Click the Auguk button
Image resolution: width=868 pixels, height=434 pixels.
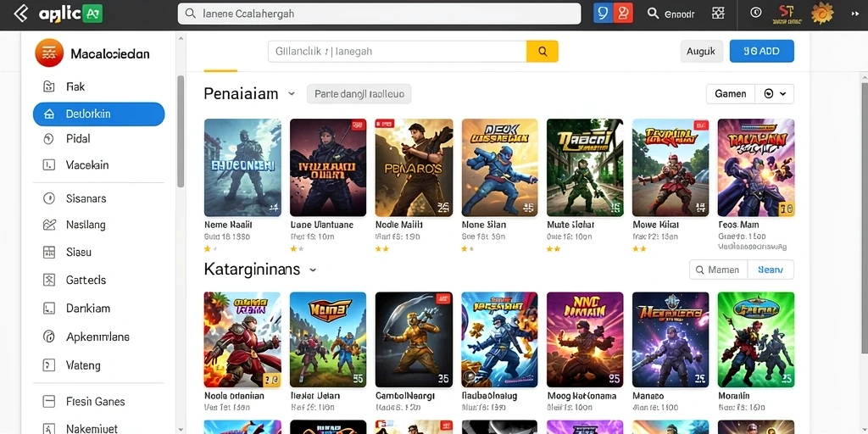coord(701,51)
